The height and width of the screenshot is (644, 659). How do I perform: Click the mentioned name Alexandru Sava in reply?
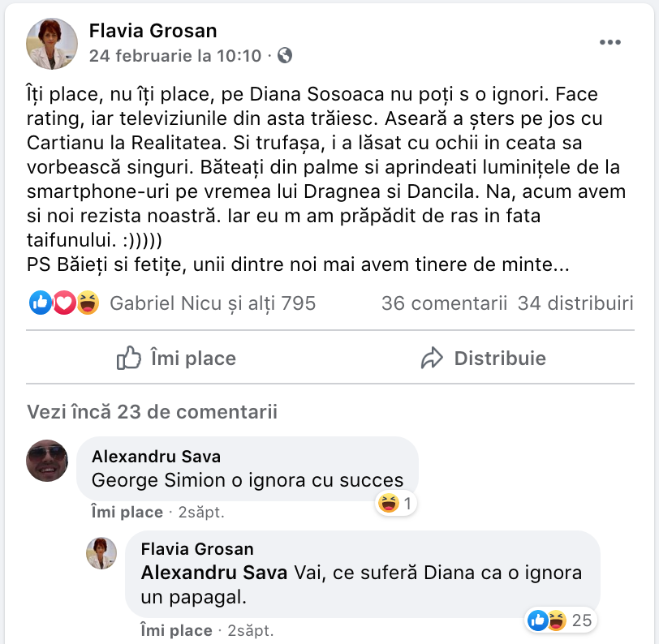(x=213, y=573)
